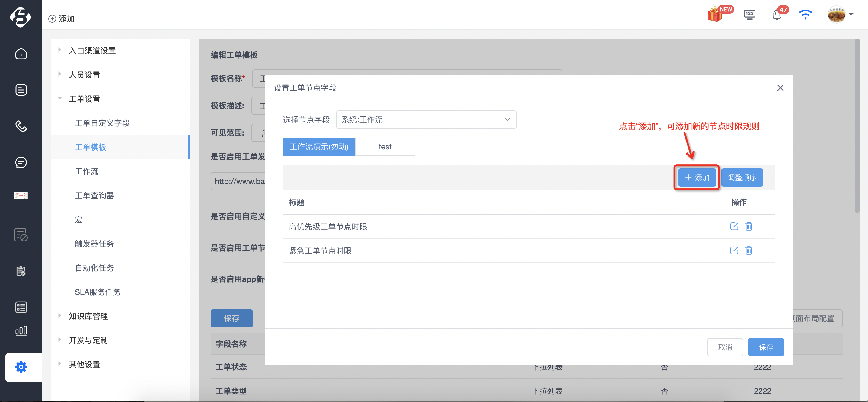Open the 选择节点字段 dropdown
Screen dimensions: 868x402
coord(426,120)
